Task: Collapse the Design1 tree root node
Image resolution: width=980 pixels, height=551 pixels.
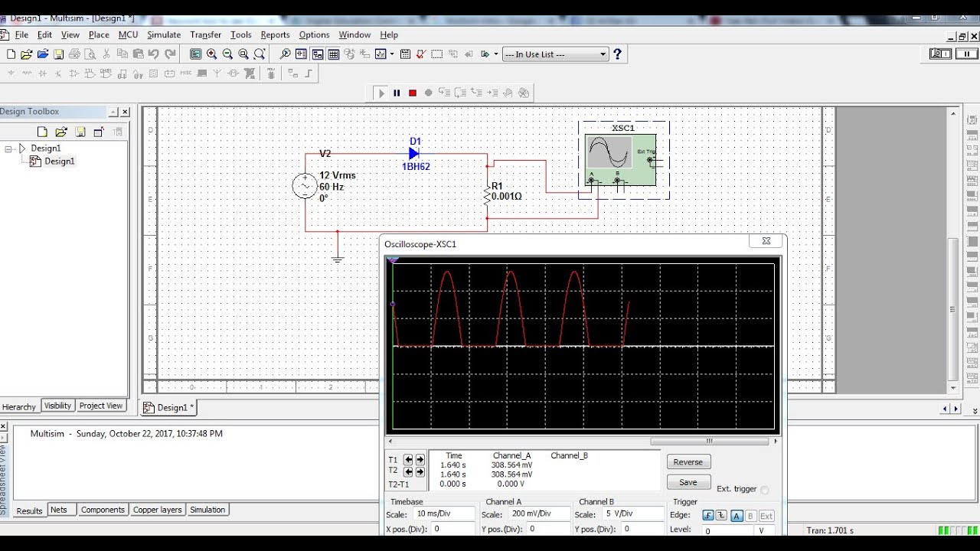Action: (8, 148)
